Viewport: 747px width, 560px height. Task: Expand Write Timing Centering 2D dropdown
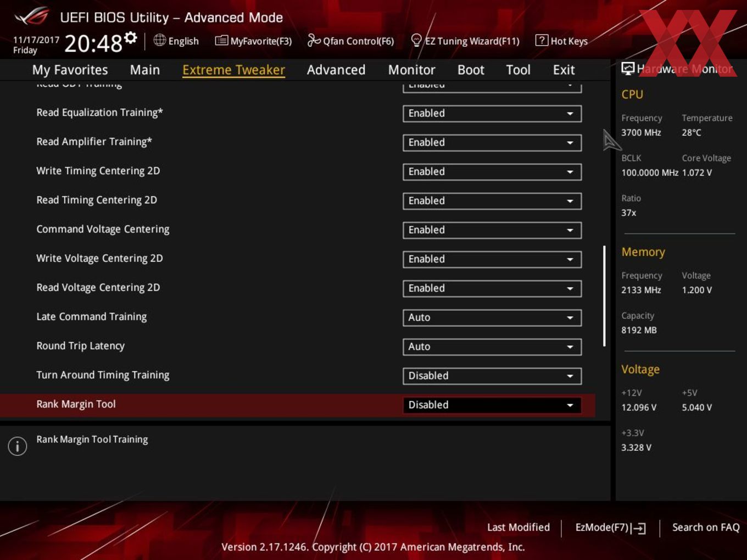click(x=492, y=171)
